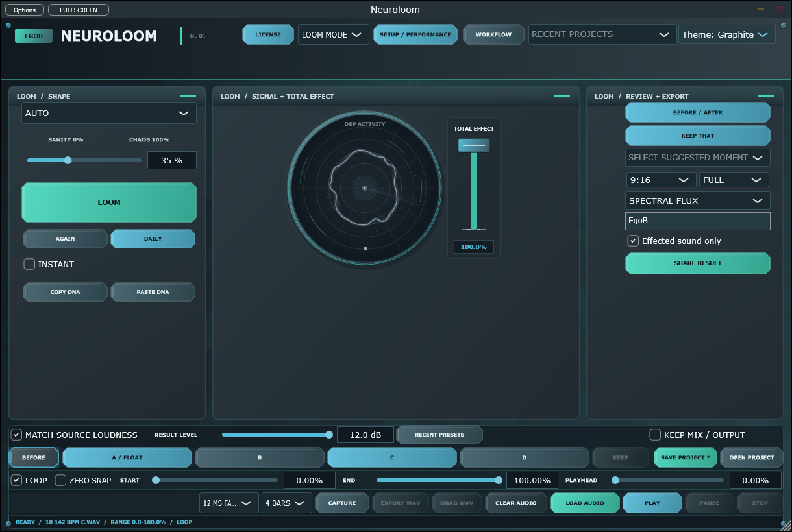Click the RESULT LEVEL slider handle
The width and height of the screenshot is (792, 532).
(329, 435)
